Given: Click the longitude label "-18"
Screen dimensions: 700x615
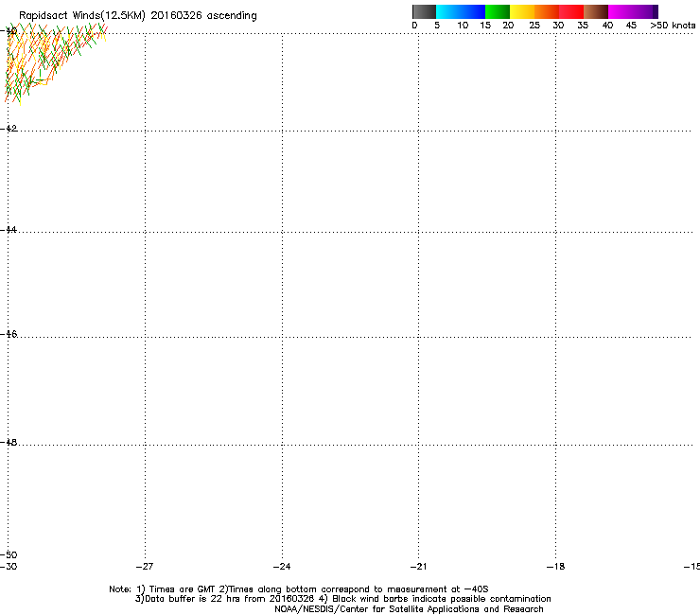Looking at the screenshot, I should click(x=555, y=567).
